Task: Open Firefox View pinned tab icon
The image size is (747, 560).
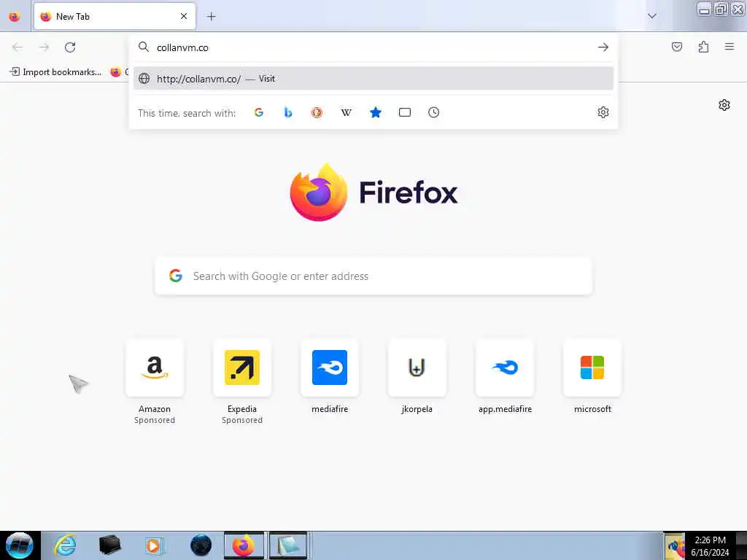Action: pyautogui.click(x=15, y=17)
